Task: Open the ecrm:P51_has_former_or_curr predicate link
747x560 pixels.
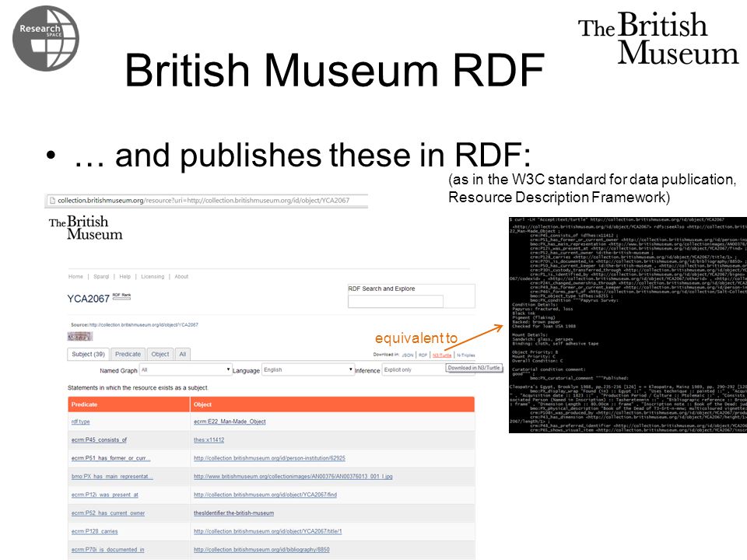Action: [110, 458]
